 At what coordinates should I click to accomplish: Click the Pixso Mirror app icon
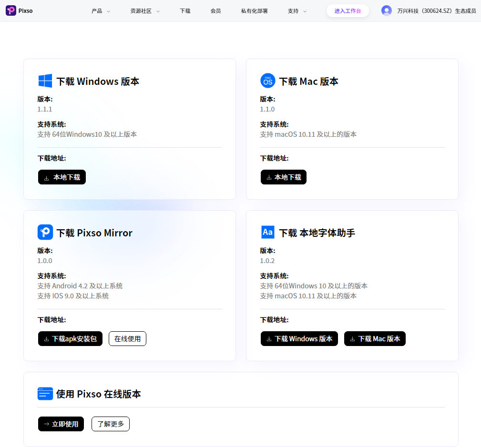pyautogui.click(x=45, y=233)
